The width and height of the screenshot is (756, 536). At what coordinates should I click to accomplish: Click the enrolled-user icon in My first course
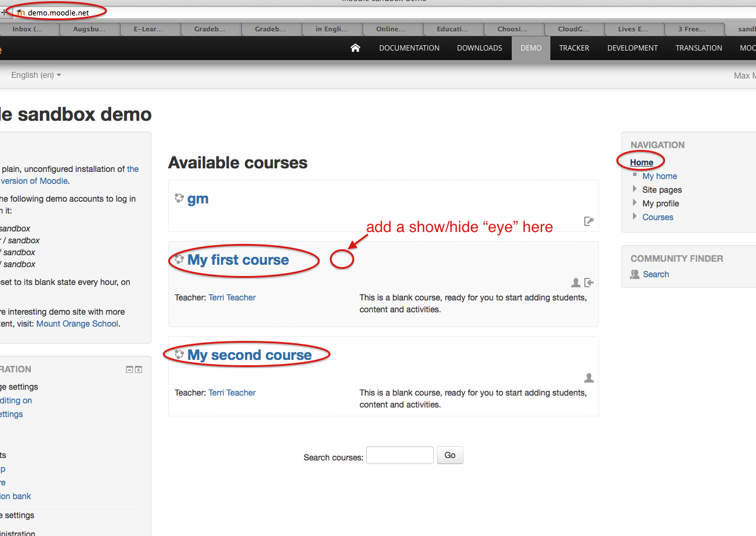(575, 283)
